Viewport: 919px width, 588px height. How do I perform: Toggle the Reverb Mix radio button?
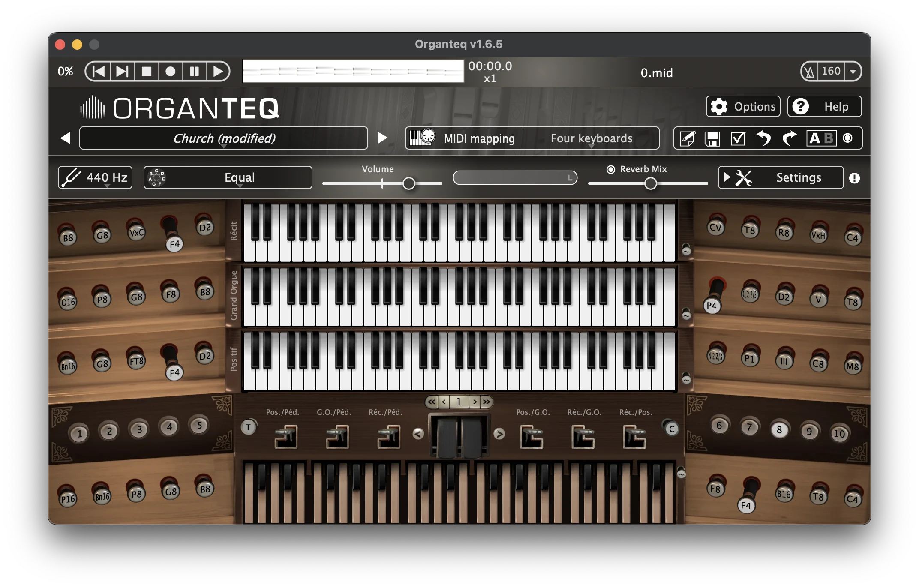[x=611, y=170]
